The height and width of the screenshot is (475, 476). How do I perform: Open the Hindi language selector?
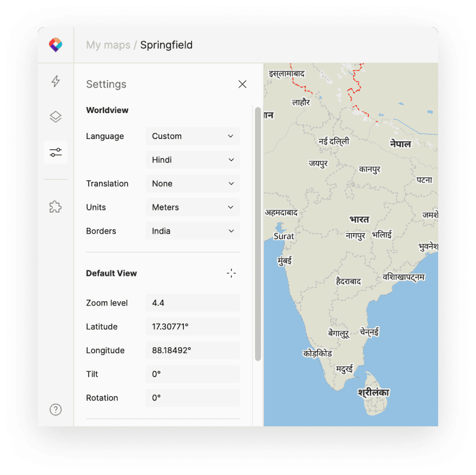193,160
